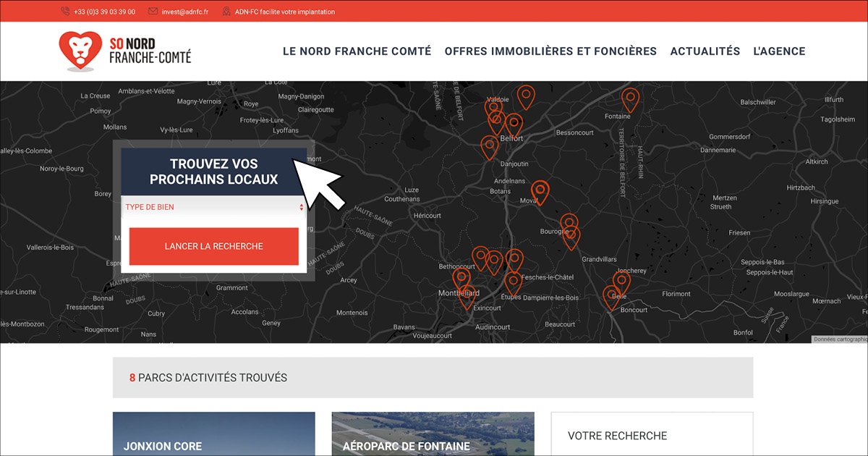Select the lone map pin right of Valdoie label
Viewport: 868px width, 456px height.
coord(526,96)
